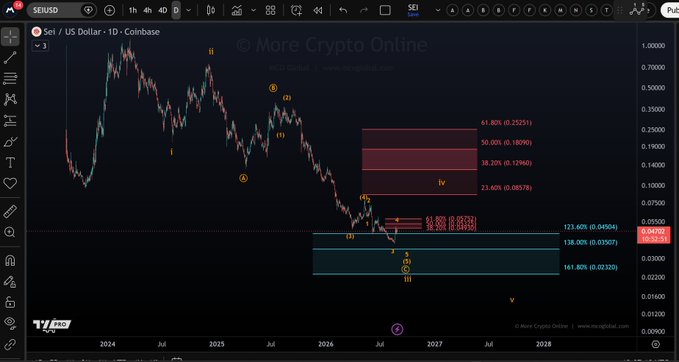The width and height of the screenshot is (679, 362).
Task: Select the 123.60% (0.04504) extension label
Action: click(591, 227)
